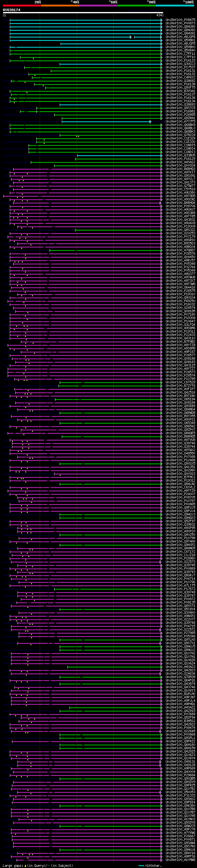
Task: Open hit UniRef100_C5Y519
Action: (180, 189)
